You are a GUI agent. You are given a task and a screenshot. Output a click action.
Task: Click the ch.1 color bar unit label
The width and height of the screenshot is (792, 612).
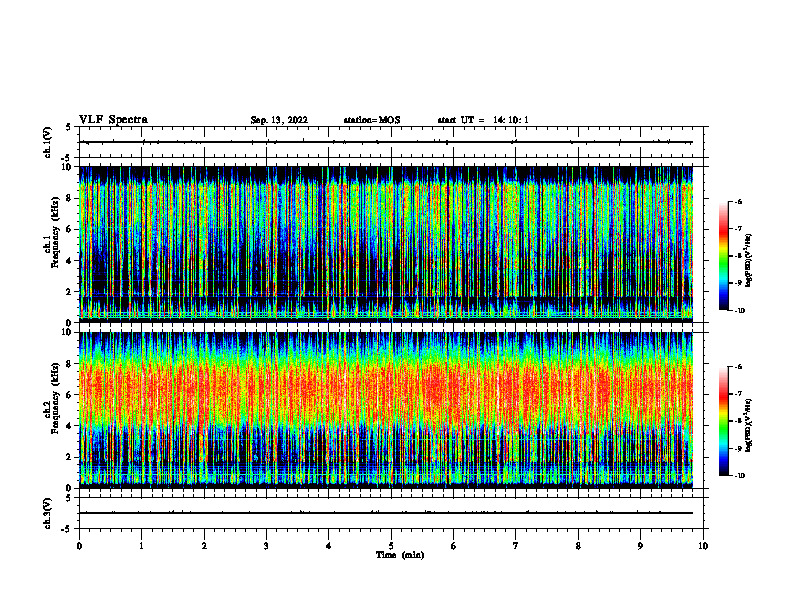(749, 261)
